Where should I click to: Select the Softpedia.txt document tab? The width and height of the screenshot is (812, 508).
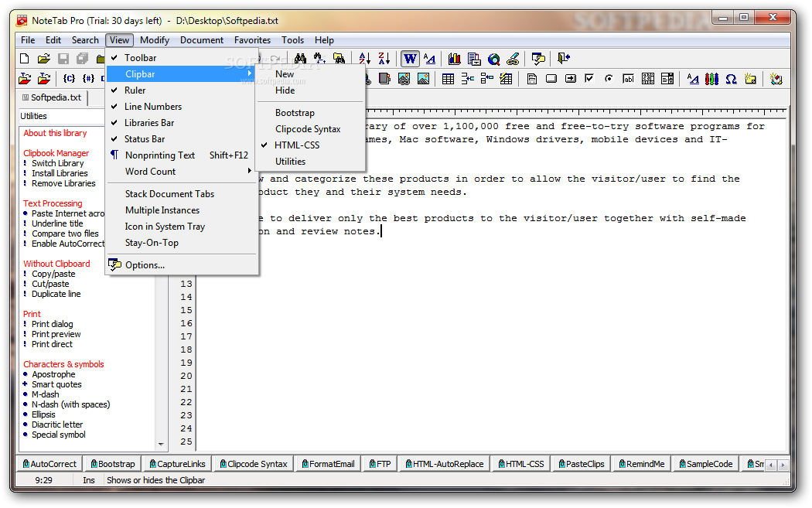click(x=53, y=97)
